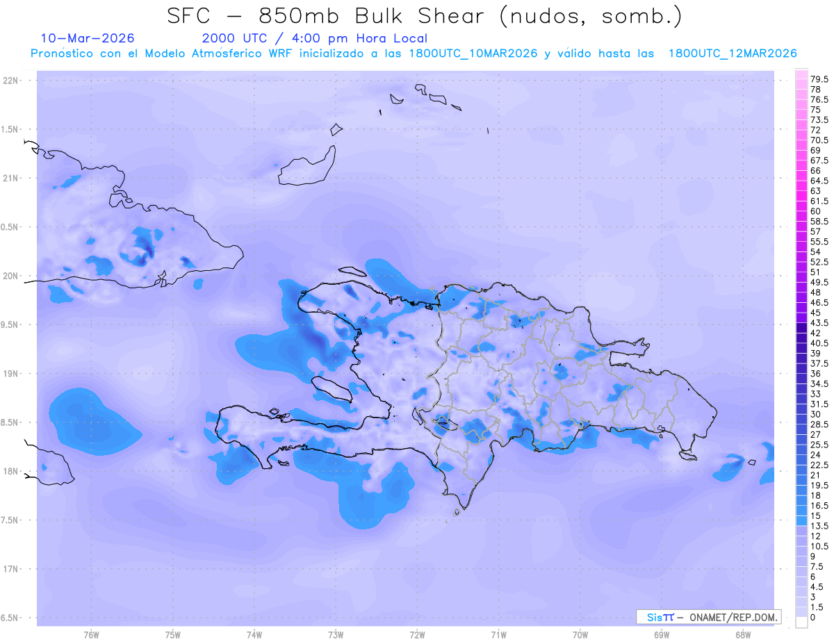Click the '76W' longitude label
The height and width of the screenshot is (644, 834).
click(x=91, y=635)
